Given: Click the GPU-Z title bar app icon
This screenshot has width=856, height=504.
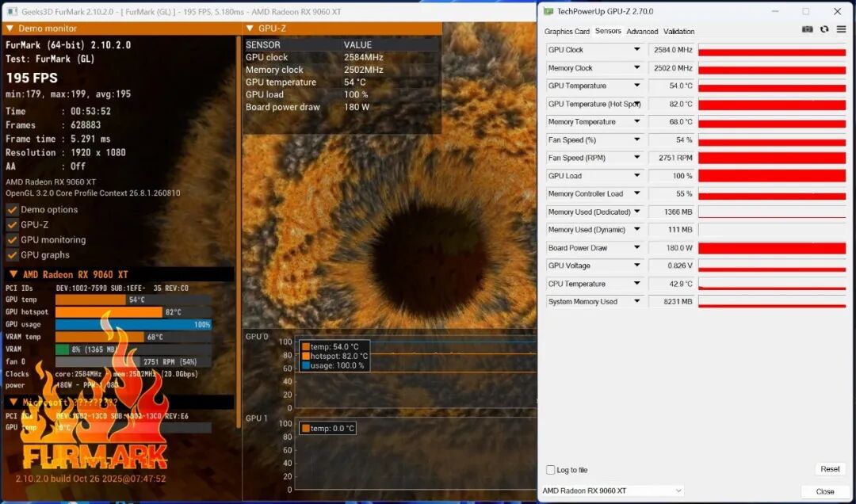Looking at the screenshot, I should [548, 11].
